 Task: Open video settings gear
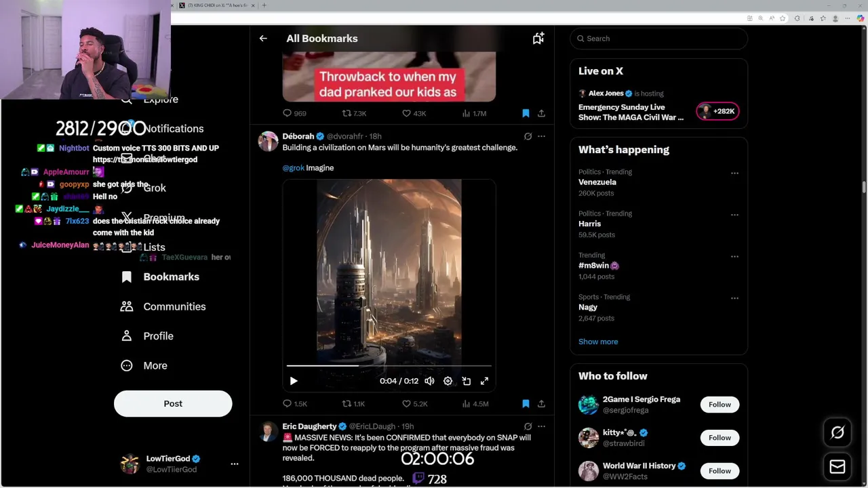click(x=448, y=381)
